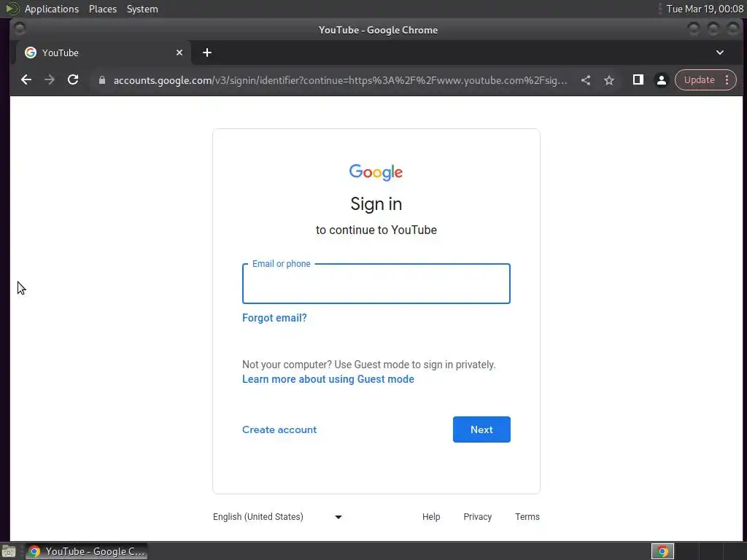Click the share page icon in address bar
Viewport: 747px width, 560px height.
(x=586, y=80)
